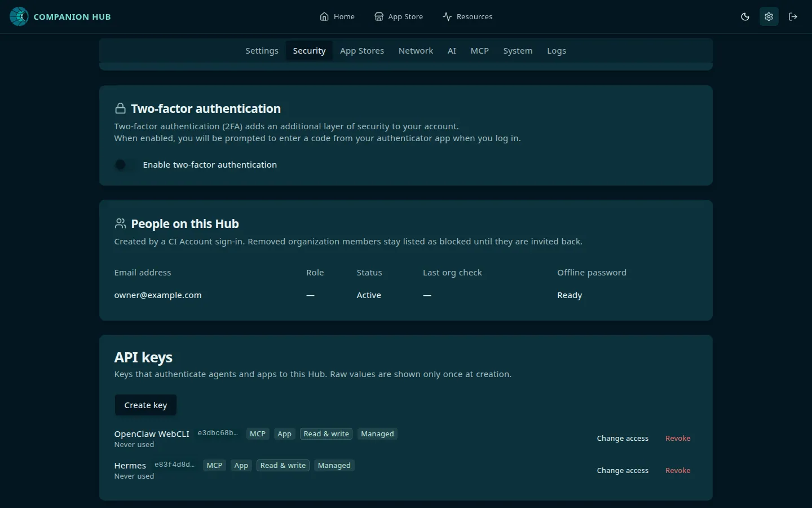Click the App badge on Hermes

[241, 466]
